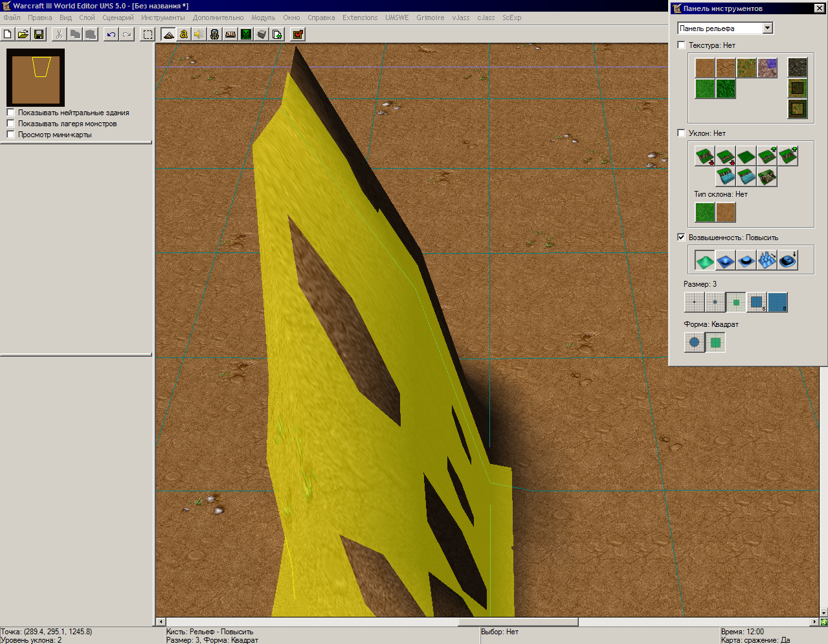The height and width of the screenshot is (644, 828).
Task: Enable the Текстура checkbox
Action: point(681,45)
